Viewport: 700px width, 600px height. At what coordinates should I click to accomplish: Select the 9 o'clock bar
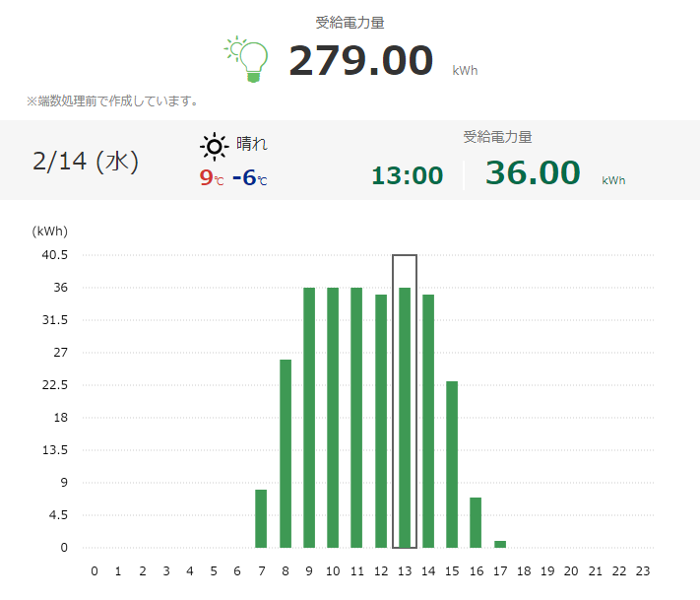coord(309,418)
